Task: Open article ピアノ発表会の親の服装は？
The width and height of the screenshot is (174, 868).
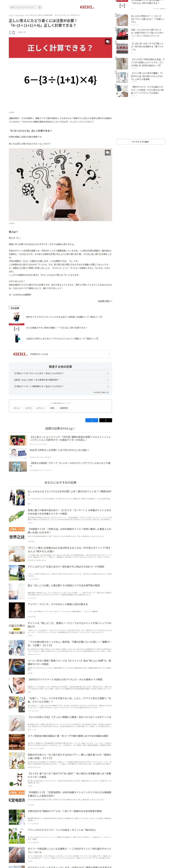Action: [68, 736]
